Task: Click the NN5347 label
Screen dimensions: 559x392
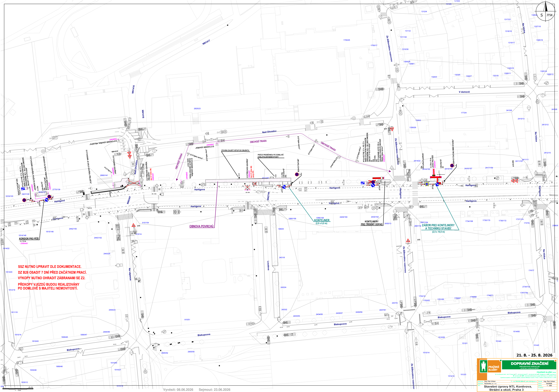Action: [x=129, y=200]
